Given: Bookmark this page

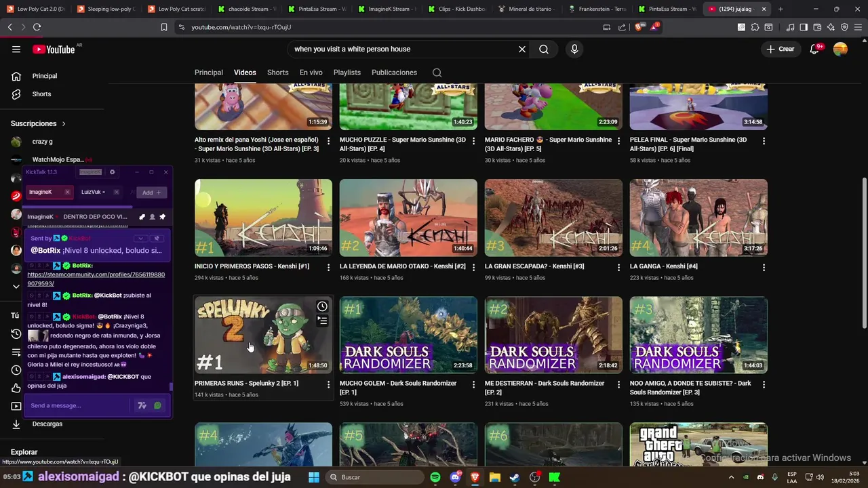Looking at the screenshot, I should 163,27.
